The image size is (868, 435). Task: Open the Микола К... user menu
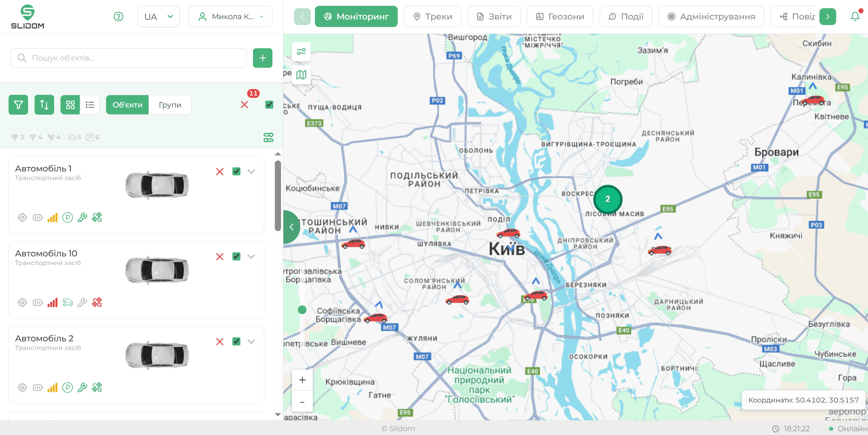point(230,16)
